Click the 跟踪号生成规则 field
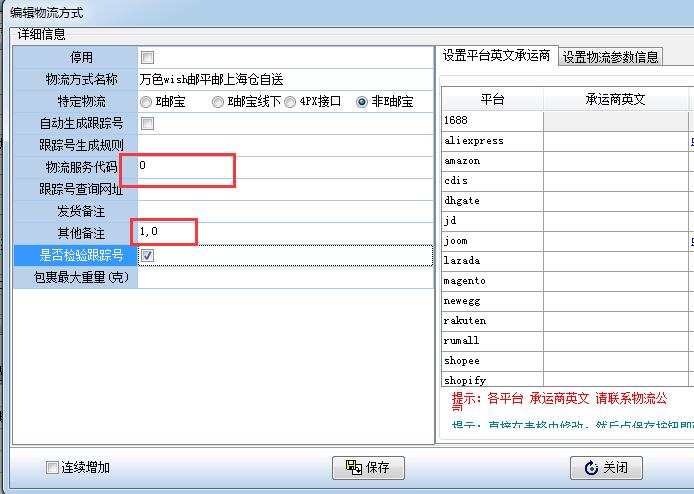The image size is (694, 494). 285,146
